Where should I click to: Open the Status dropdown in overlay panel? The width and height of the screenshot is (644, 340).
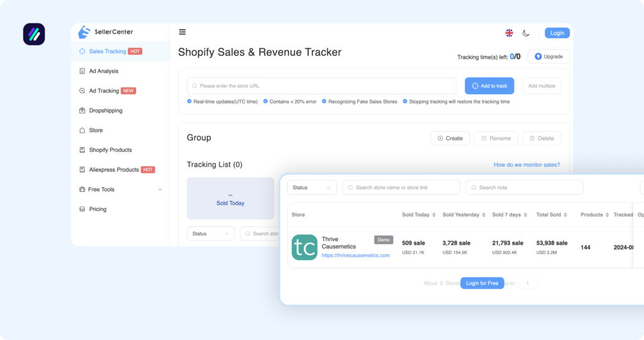(x=311, y=187)
